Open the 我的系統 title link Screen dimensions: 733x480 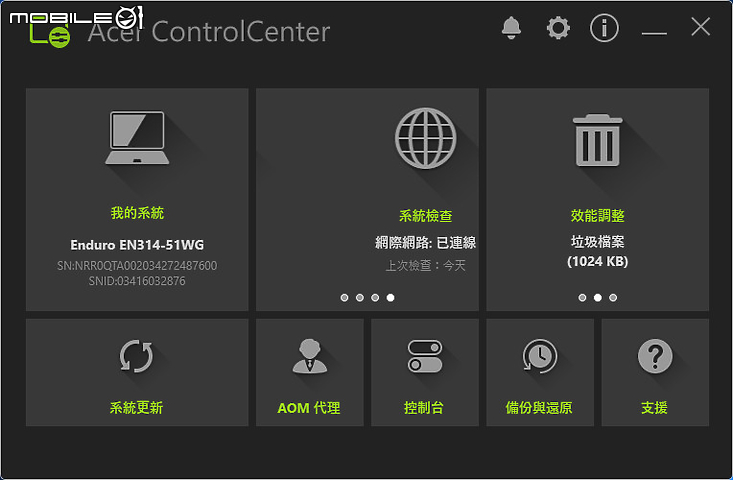click(137, 213)
